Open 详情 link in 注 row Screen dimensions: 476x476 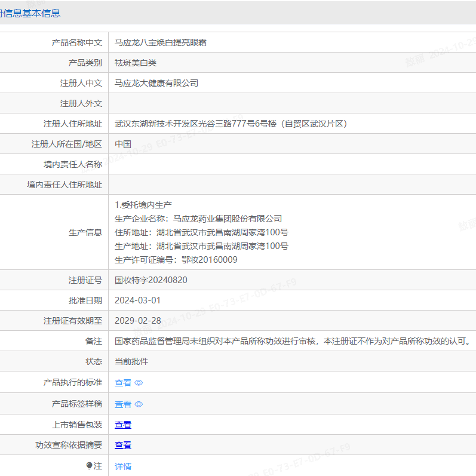pos(123,466)
